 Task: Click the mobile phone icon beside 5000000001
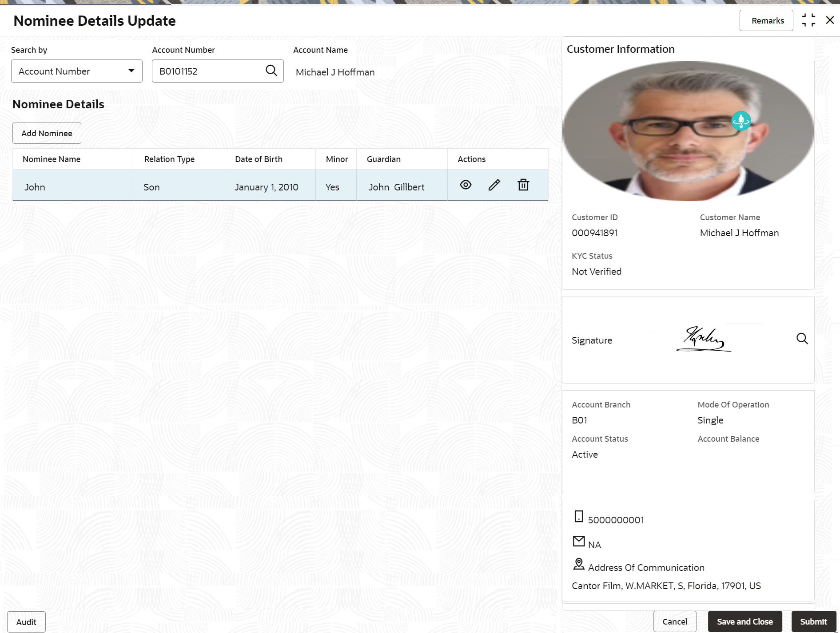click(578, 516)
